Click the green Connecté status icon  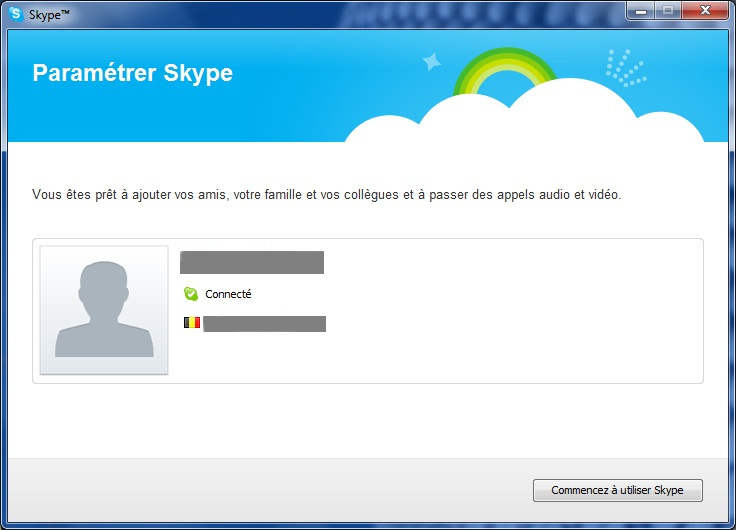[191, 294]
